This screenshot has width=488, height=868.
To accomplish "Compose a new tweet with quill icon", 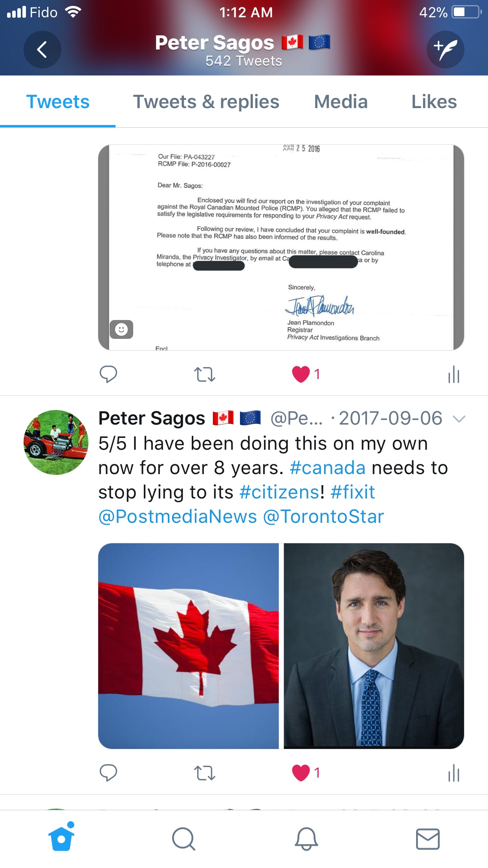I will click(x=446, y=50).
